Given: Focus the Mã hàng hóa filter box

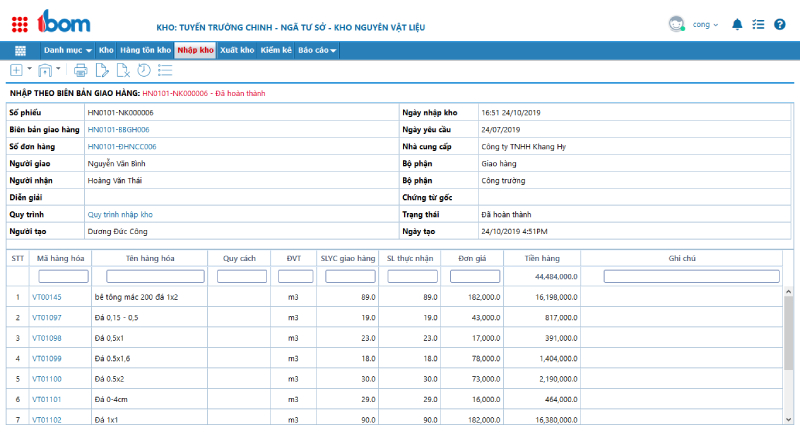Looking at the screenshot, I should (x=63, y=276).
